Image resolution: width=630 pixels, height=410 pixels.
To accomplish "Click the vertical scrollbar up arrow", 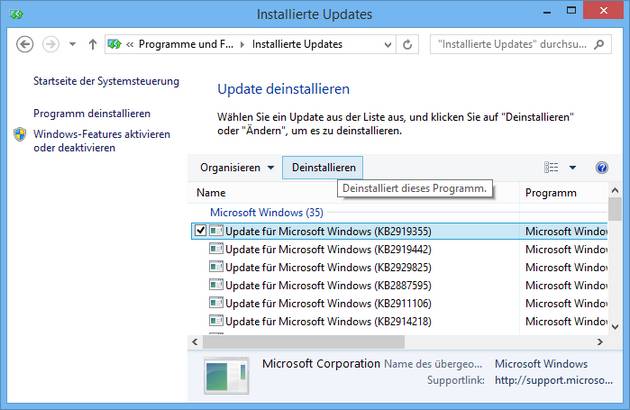I will click(615, 191).
